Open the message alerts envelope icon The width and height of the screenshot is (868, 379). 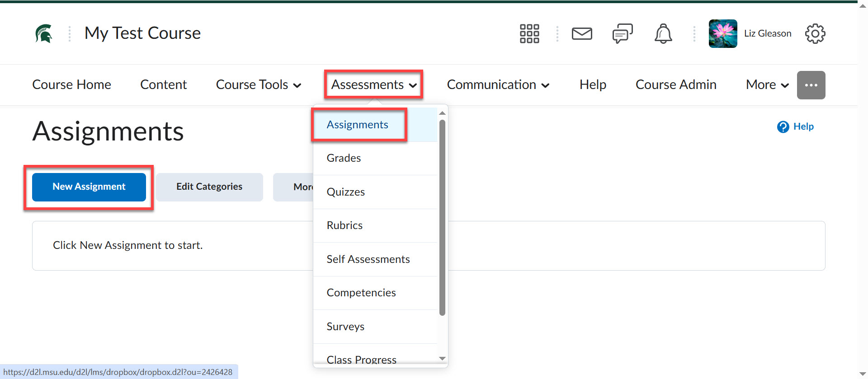coord(581,33)
